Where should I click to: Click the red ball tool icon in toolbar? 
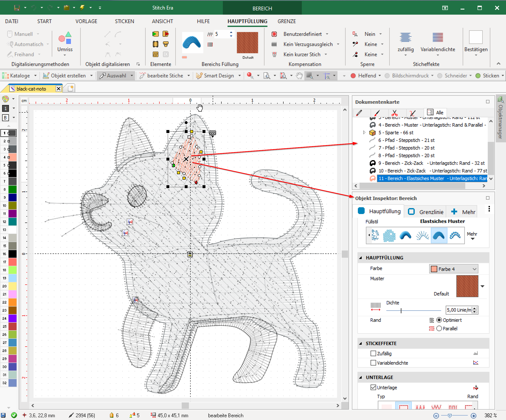(x=250, y=76)
